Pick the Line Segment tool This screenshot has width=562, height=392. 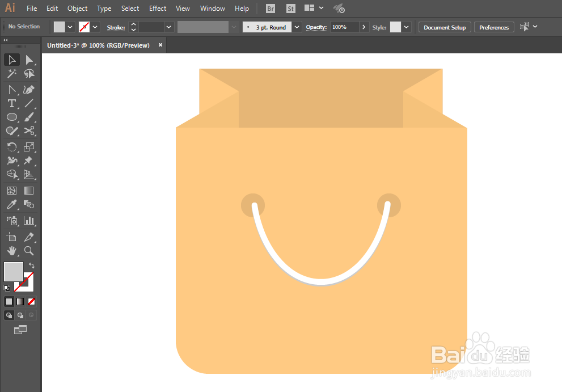29,103
